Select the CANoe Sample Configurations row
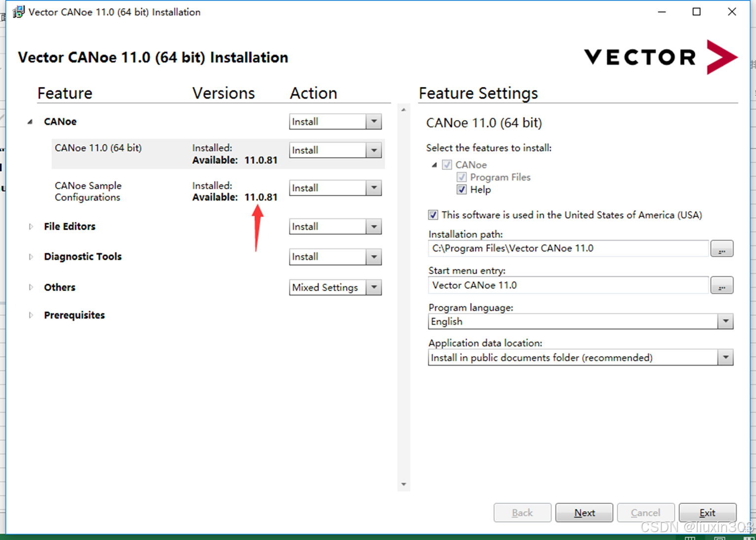Image resolution: width=756 pixels, height=540 pixels. click(x=218, y=191)
